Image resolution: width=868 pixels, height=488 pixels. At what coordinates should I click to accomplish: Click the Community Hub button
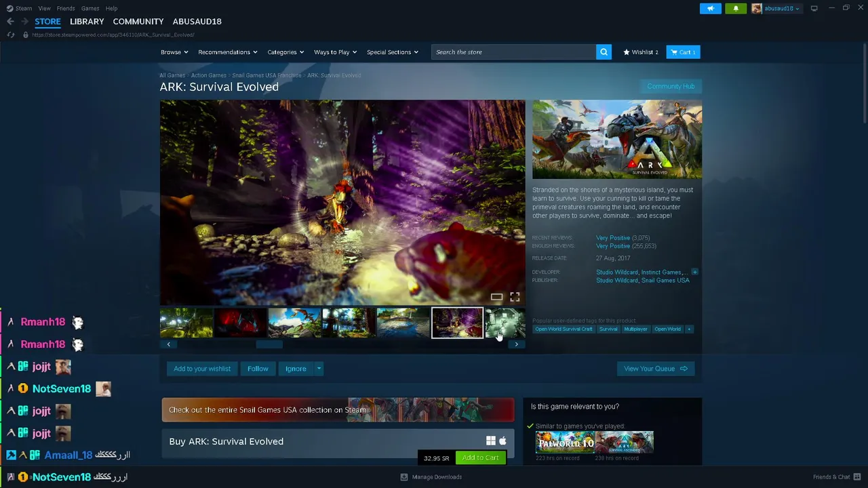click(671, 87)
